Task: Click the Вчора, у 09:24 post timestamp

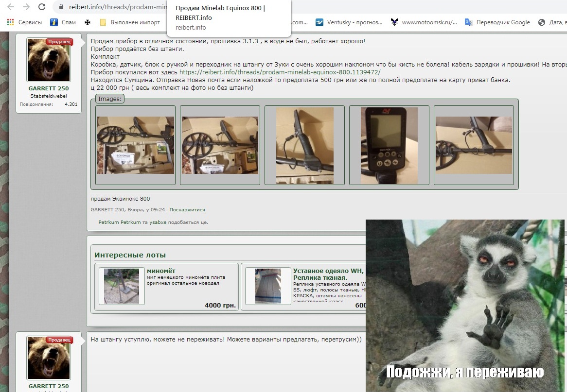Action: tap(146, 209)
